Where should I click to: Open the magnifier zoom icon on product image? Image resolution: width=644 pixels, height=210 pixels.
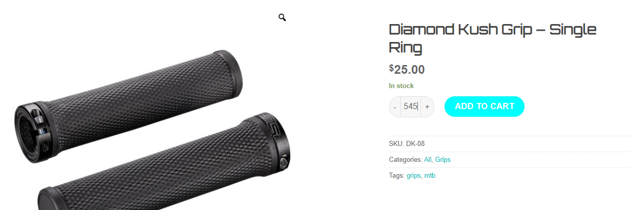pyautogui.click(x=282, y=18)
